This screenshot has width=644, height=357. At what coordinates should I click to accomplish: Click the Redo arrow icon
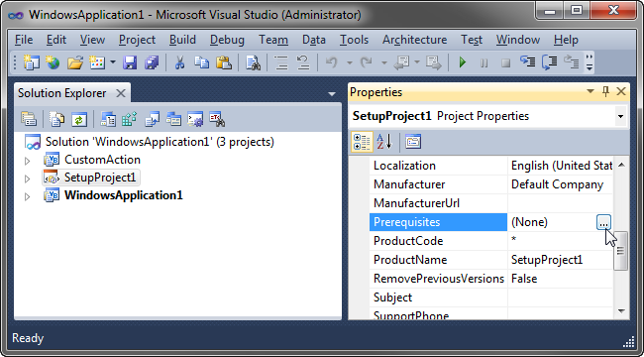point(366,62)
